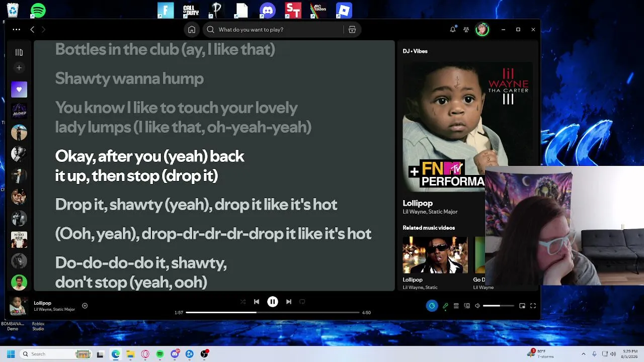Click the system tray microphone icon
Screen dimensions: 644x362
(594, 354)
